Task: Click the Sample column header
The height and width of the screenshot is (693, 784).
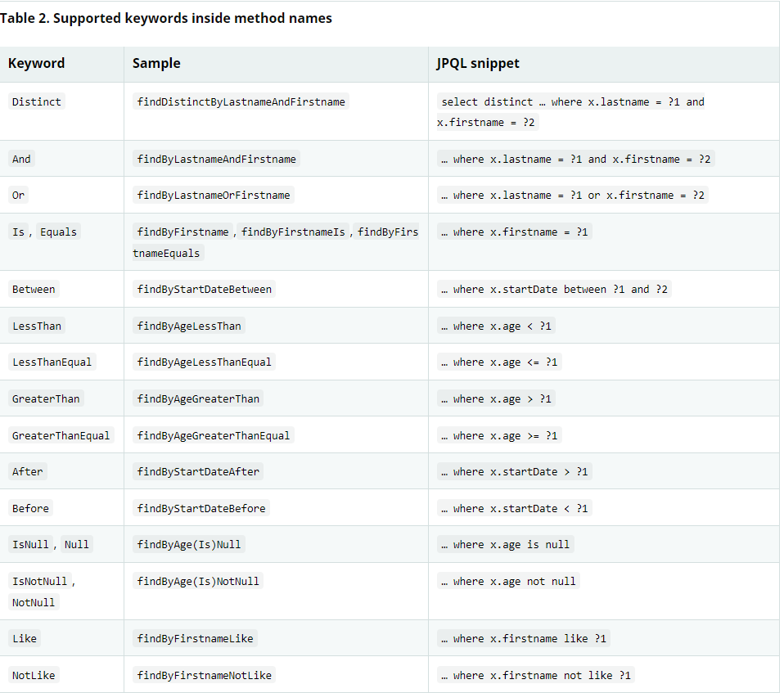Action: point(156,64)
